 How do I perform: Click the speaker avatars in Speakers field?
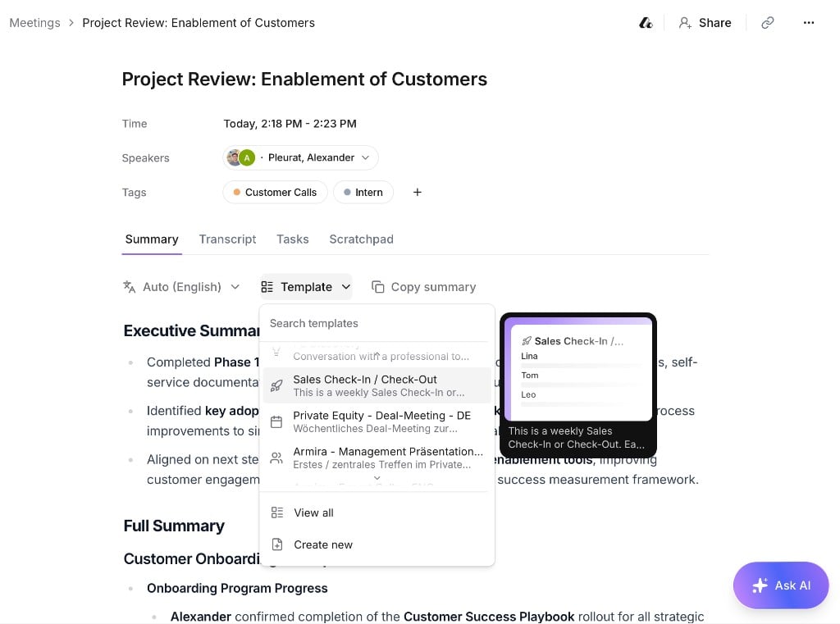click(240, 157)
